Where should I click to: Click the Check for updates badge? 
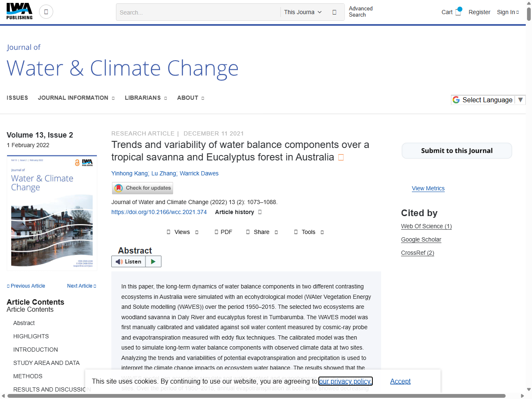click(142, 188)
